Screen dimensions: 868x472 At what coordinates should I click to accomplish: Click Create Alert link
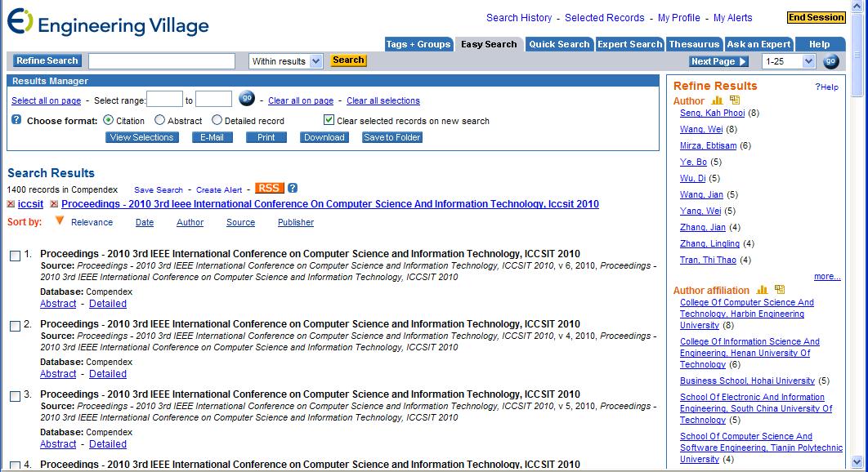(219, 189)
